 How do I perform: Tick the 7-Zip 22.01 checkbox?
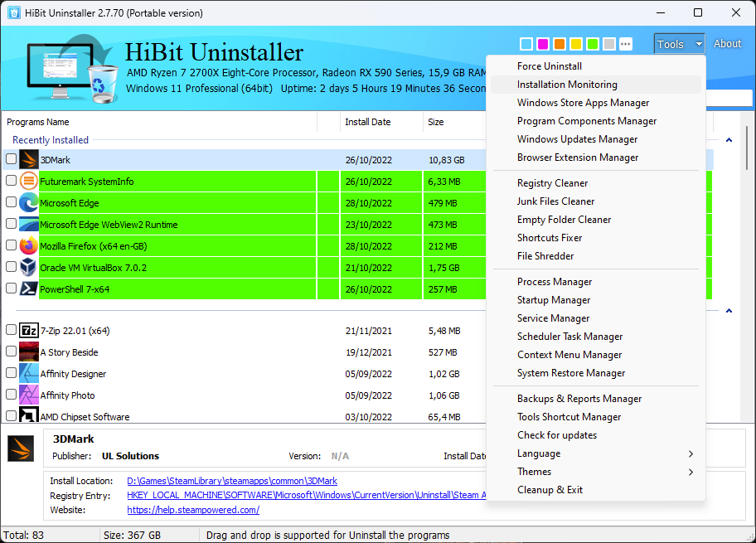pyautogui.click(x=11, y=329)
